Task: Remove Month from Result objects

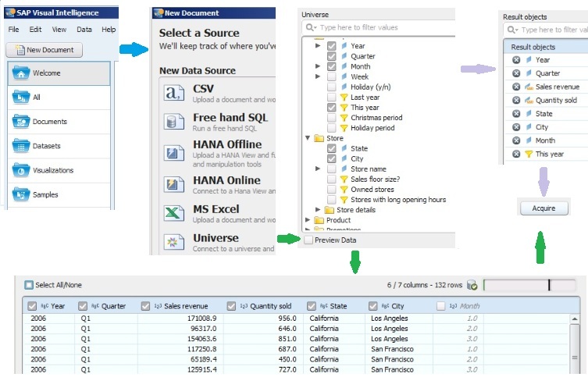Action: (516, 140)
